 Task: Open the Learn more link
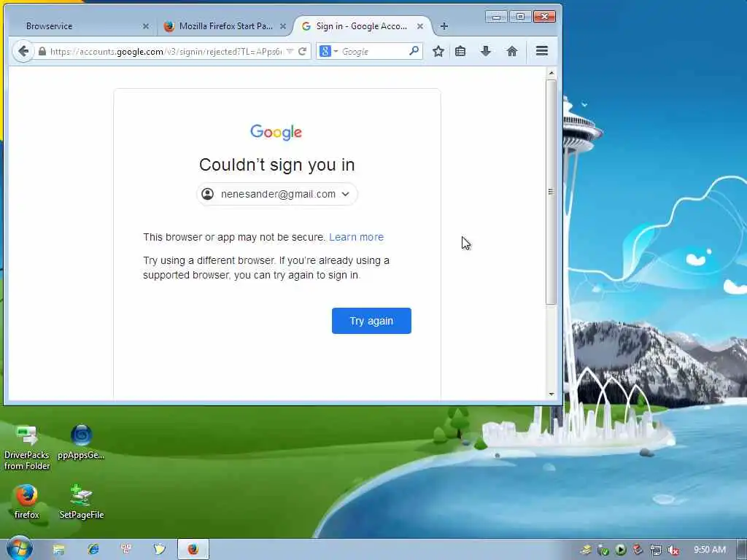coord(356,237)
